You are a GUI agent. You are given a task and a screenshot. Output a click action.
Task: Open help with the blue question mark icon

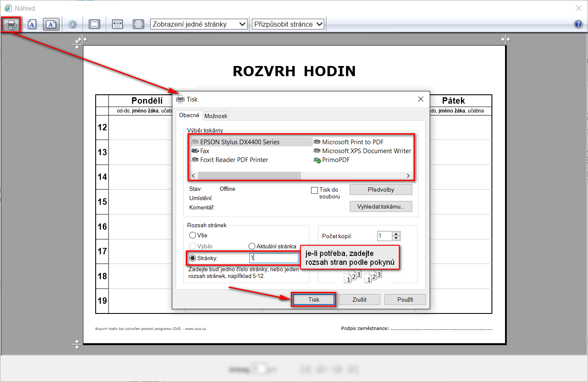click(578, 24)
